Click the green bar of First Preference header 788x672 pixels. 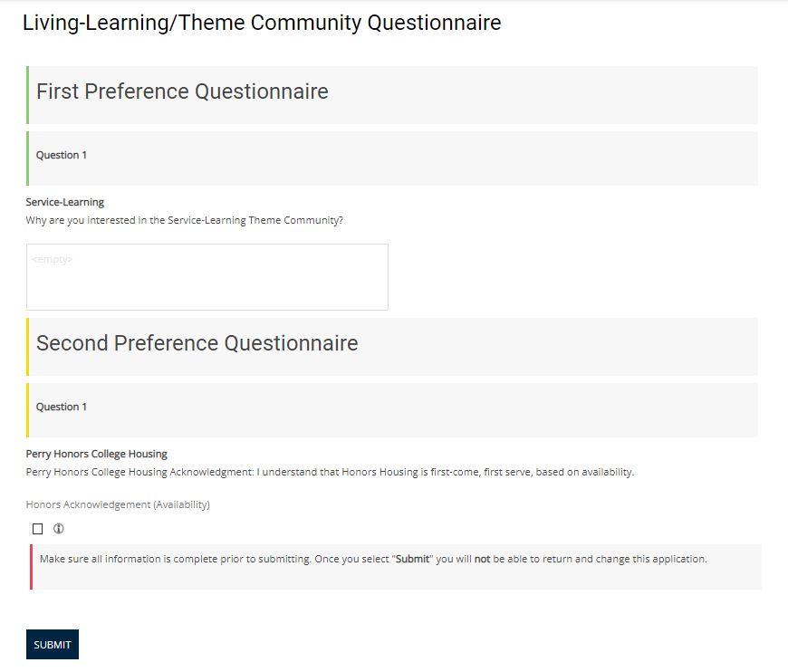28,95
